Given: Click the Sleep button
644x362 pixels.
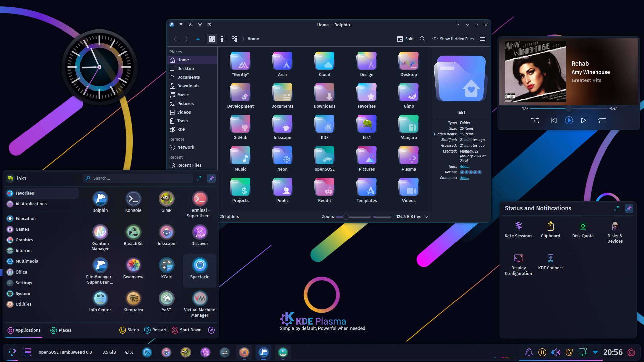Looking at the screenshot, I should pos(129,330).
